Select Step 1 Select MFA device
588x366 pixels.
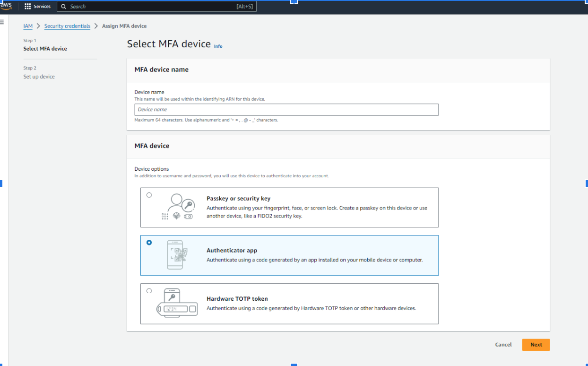(45, 45)
